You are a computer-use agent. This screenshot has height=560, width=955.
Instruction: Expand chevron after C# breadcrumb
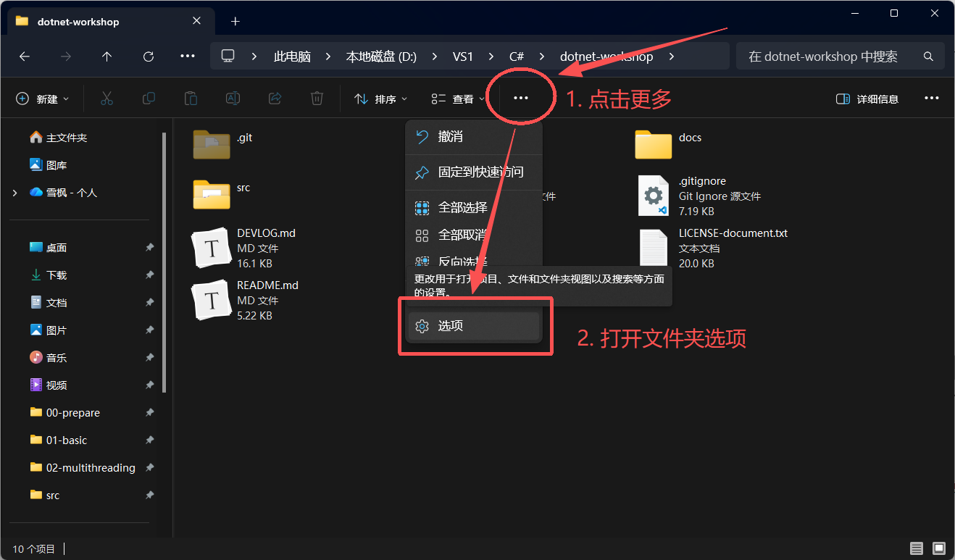[542, 57]
